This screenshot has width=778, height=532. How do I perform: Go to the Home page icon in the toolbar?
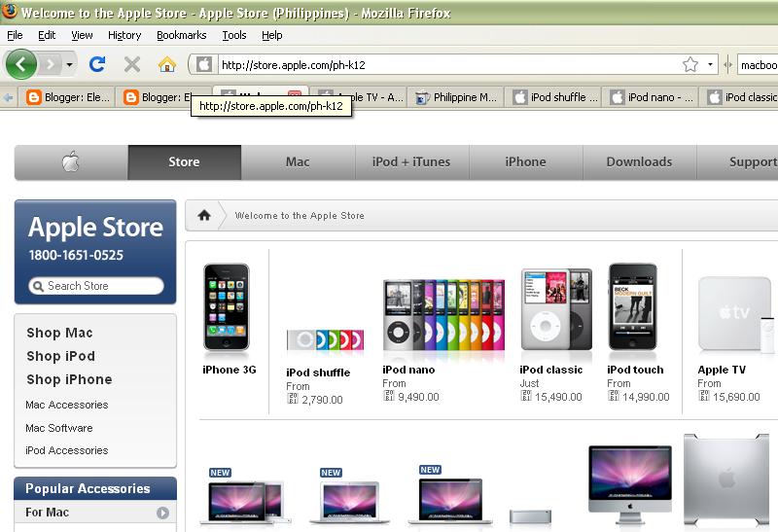[x=167, y=64]
